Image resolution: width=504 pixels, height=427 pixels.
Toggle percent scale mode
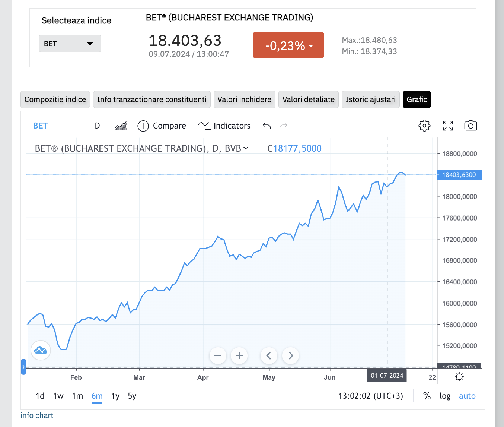coord(427,396)
